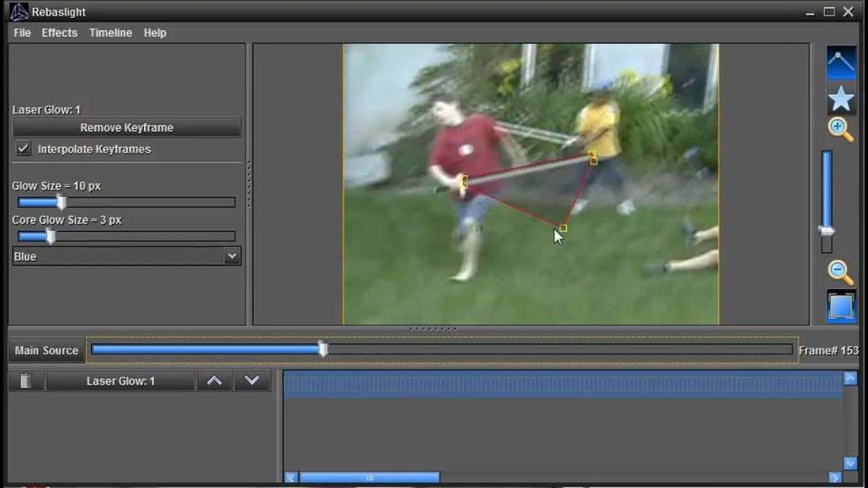The height and width of the screenshot is (488, 868).
Task: Uncheck Interpolate Keyframes checkbox
Action: [x=24, y=149]
